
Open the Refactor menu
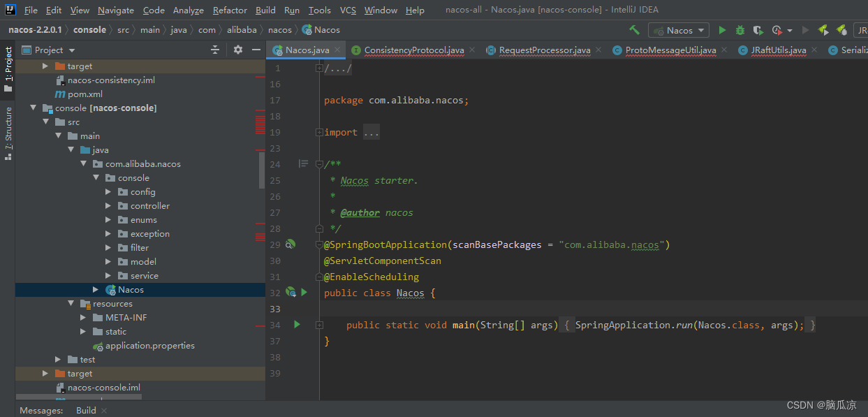(230, 10)
